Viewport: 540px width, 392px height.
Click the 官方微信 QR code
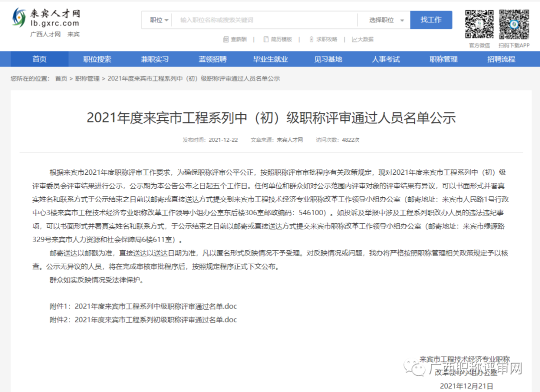[479, 24]
